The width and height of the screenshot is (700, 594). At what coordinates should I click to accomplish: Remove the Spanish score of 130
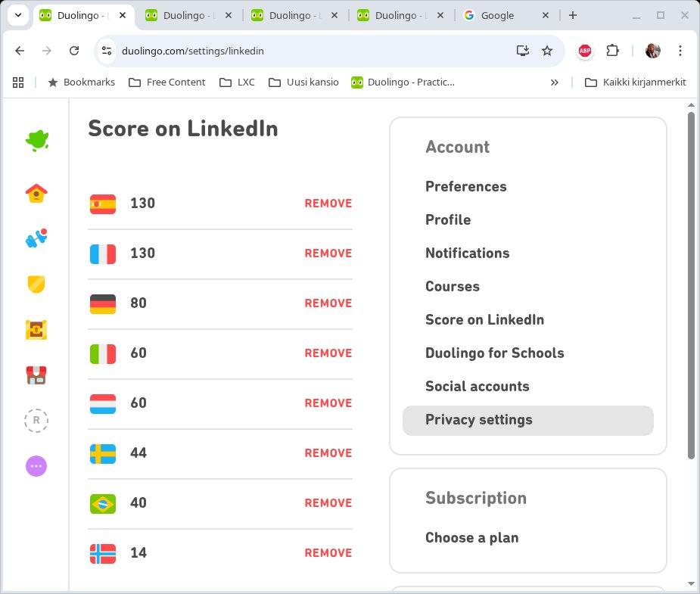click(328, 204)
